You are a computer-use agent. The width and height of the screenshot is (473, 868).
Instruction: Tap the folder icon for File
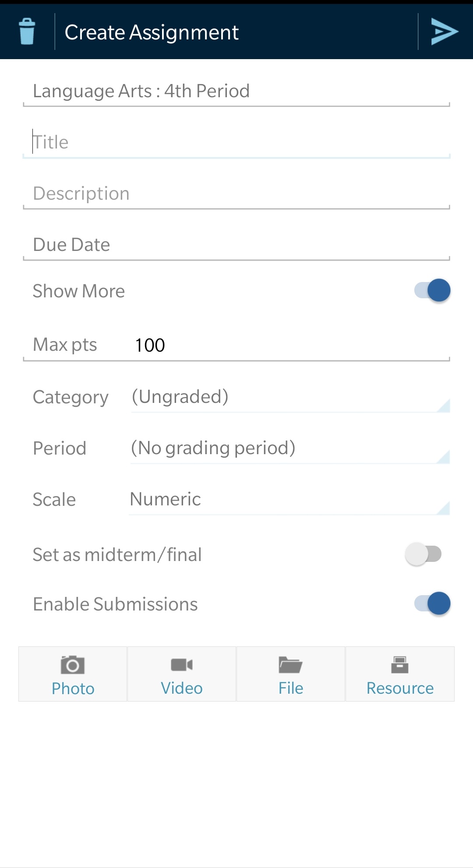290,665
